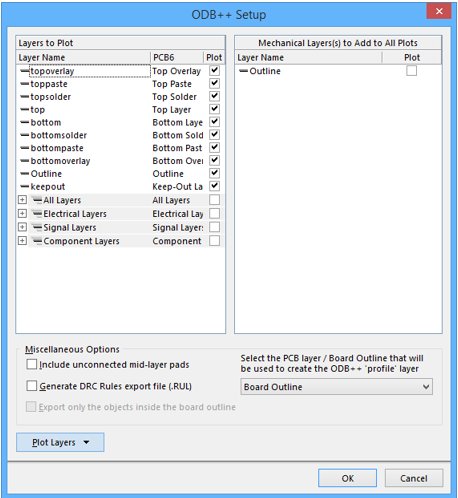Screen dimensions: 458x498
Task: Click the Top Overlay PCB6 cell
Action: (177, 71)
